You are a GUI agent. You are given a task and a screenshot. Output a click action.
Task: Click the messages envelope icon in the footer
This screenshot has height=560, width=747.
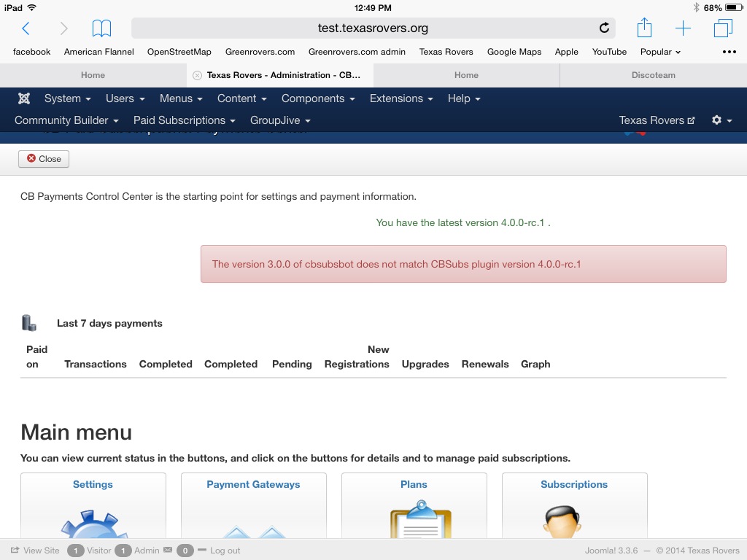pyautogui.click(x=168, y=550)
